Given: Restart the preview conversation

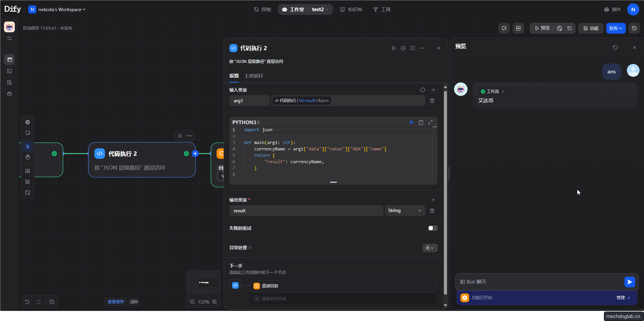Looking at the screenshot, I should pyautogui.click(x=615, y=47).
